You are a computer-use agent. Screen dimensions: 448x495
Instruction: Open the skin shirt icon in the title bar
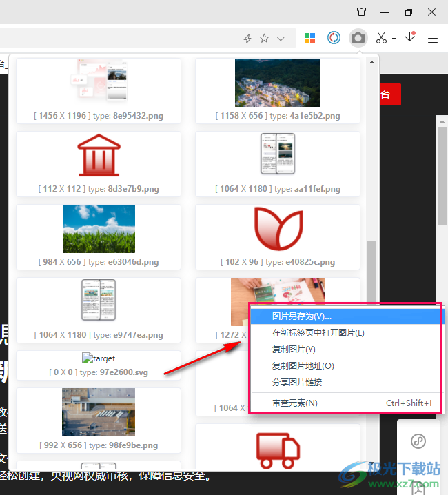tap(361, 12)
